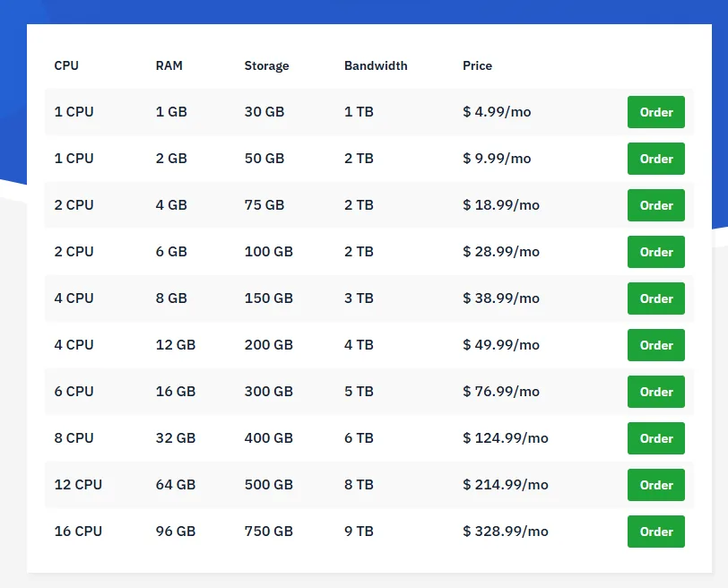Click the 75 GB storage cell
Screen dimensions: 728x588
coord(264,205)
